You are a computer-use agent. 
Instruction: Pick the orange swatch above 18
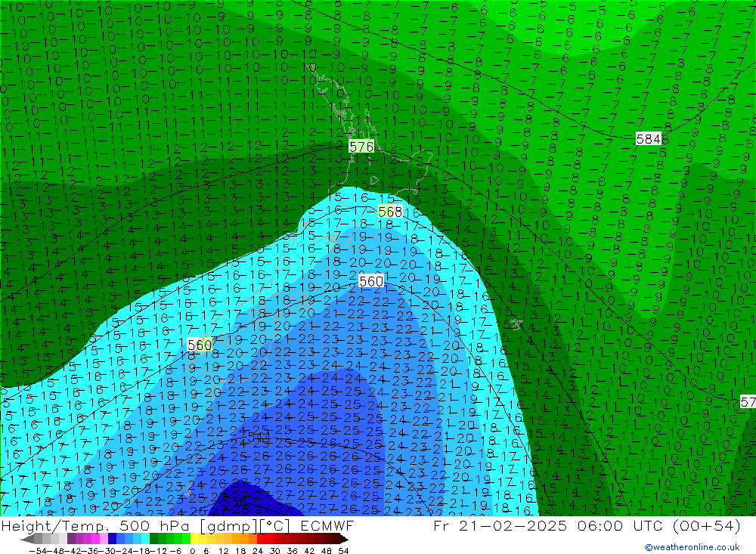[x=244, y=539]
